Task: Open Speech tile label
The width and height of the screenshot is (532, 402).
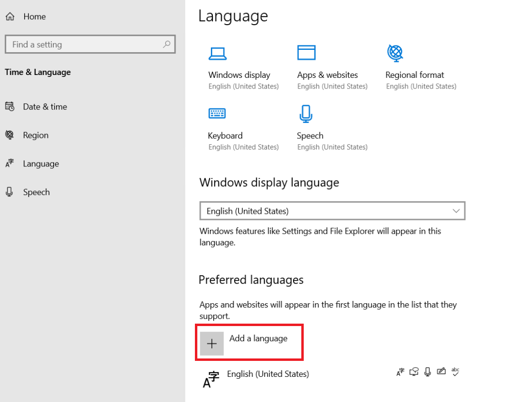Action: pyautogui.click(x=310, y=136)
